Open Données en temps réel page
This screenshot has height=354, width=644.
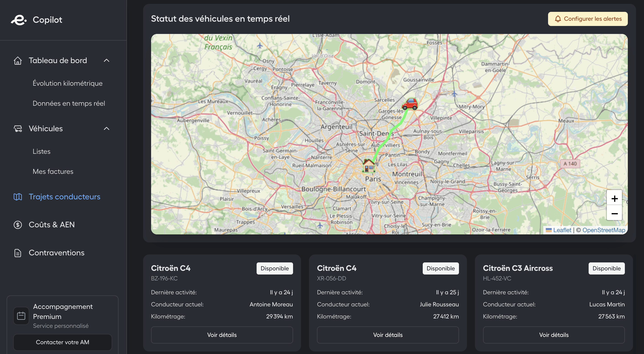[x=69, y=103]
